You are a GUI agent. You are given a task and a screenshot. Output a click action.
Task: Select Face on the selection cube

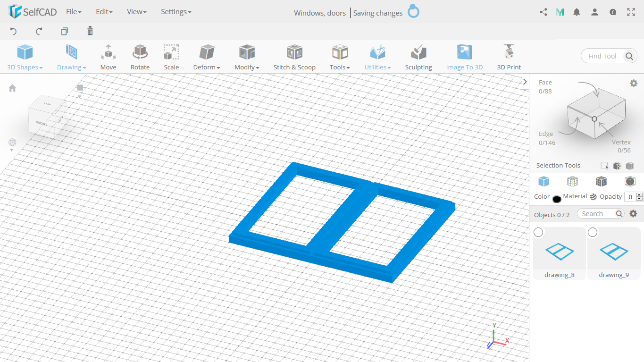545,87
